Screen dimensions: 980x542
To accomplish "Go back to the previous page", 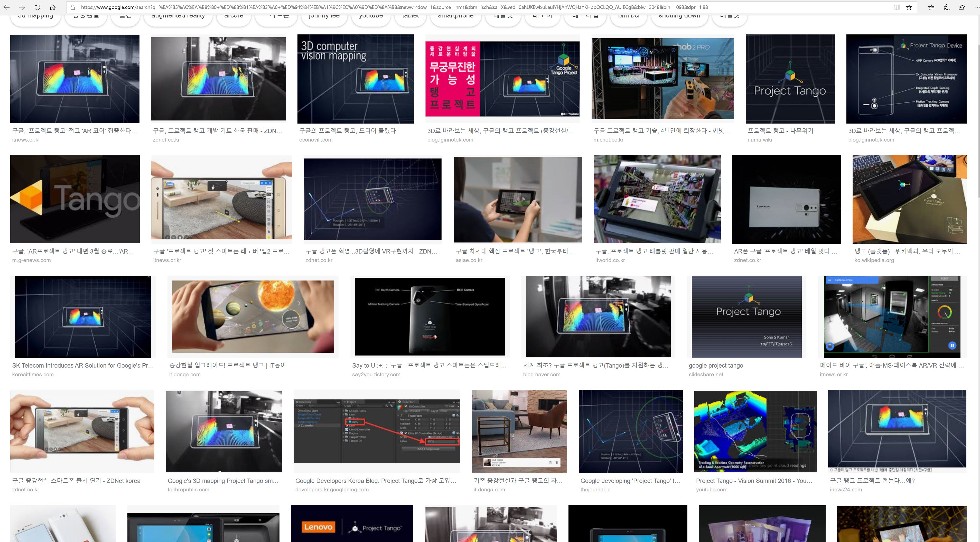I will (x=6, y=7).
